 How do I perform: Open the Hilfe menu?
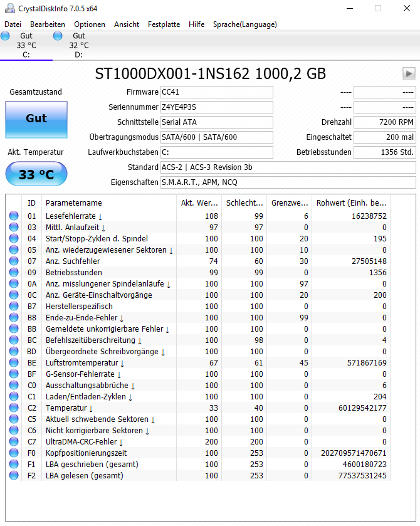pyautogui.click(x=197, y=24)
